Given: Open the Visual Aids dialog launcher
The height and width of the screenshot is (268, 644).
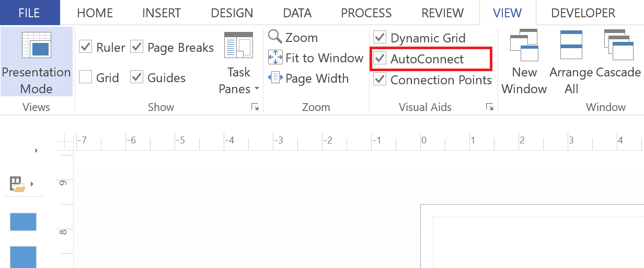Looking at the screenshot, I should point(490,107).
